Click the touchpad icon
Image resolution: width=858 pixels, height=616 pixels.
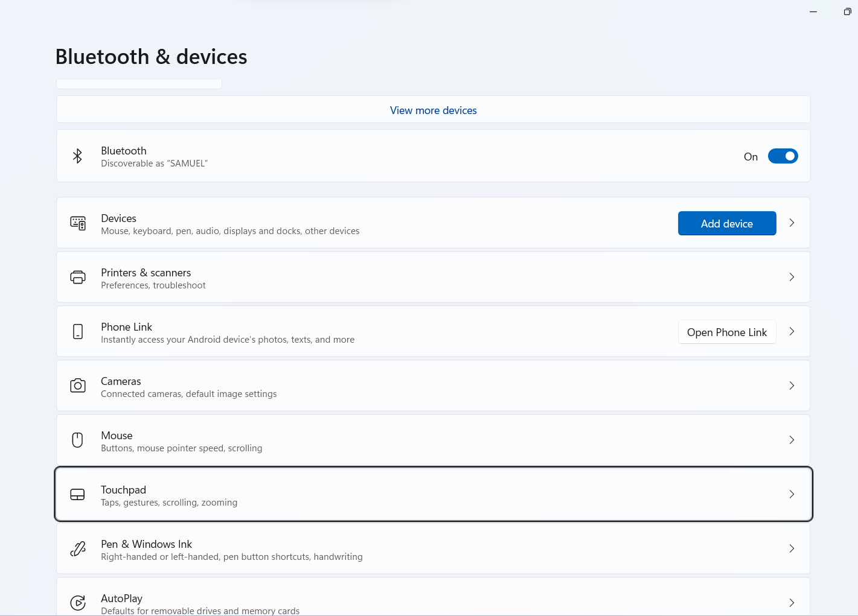78,494
